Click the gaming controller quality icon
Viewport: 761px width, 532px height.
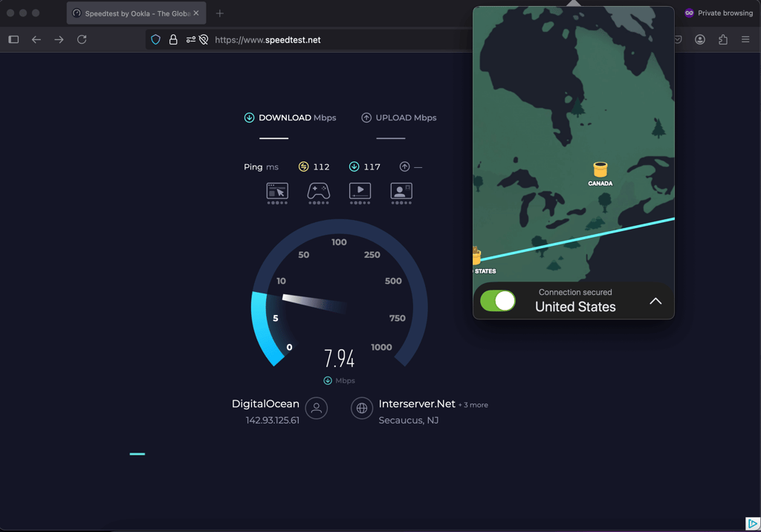tap(319, 192)
